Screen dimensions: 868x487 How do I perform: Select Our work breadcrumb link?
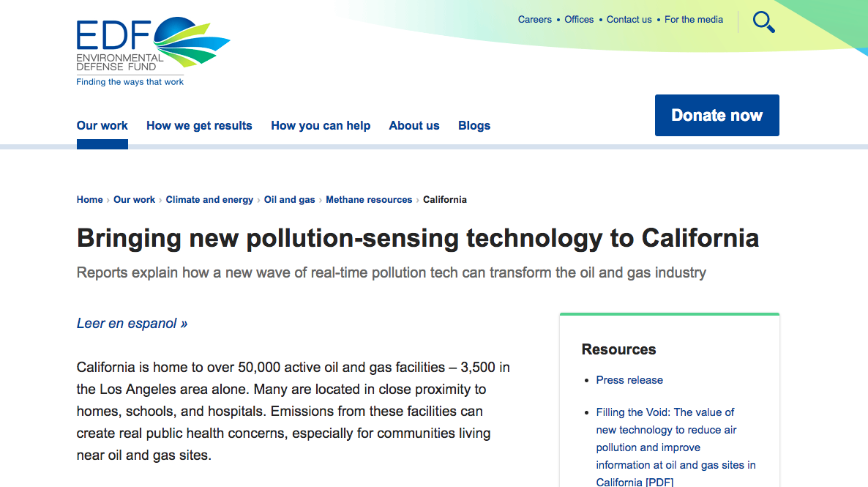coord(135,199)
